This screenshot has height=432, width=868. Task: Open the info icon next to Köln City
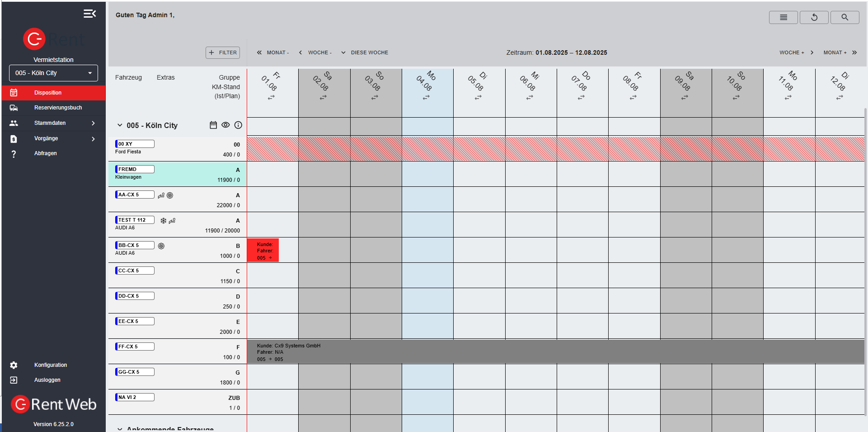tap(238, 125)
